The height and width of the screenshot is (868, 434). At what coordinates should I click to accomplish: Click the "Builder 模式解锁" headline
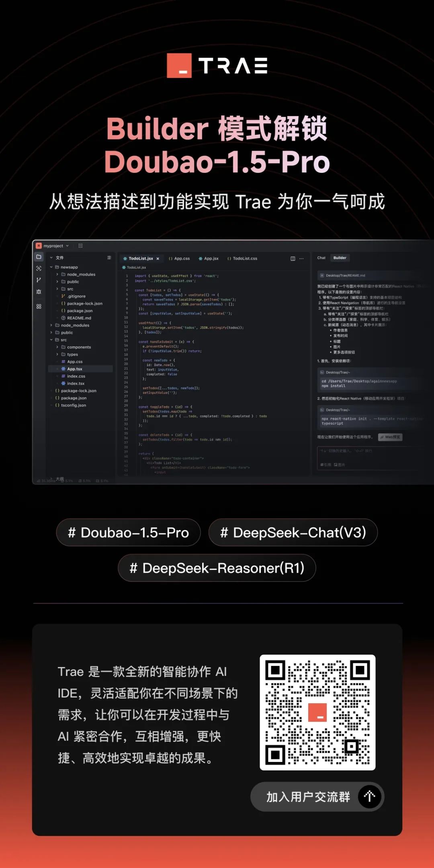click(x=217, y=129)
